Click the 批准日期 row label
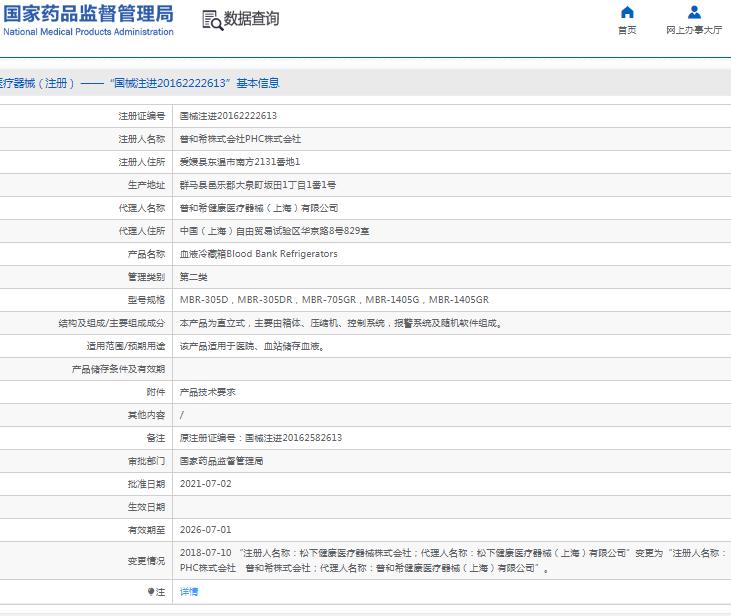Screen dimensions: 731x616 [x=146, y=484]
